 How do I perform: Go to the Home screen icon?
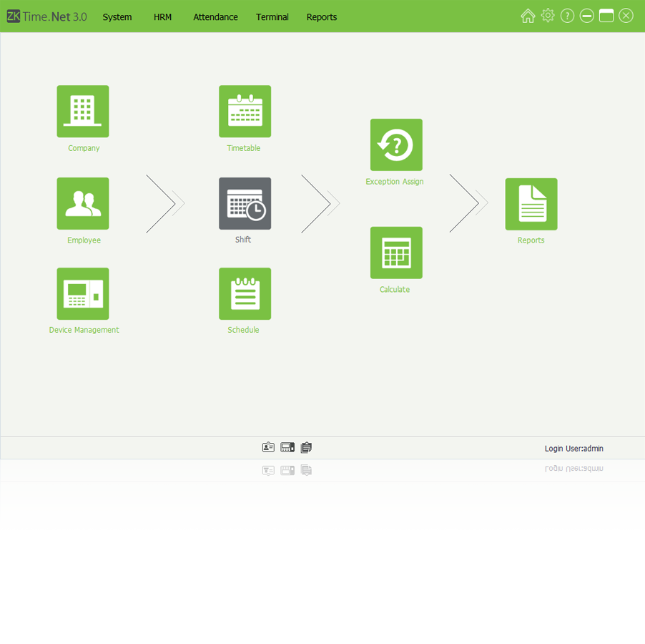coord(528,16)
